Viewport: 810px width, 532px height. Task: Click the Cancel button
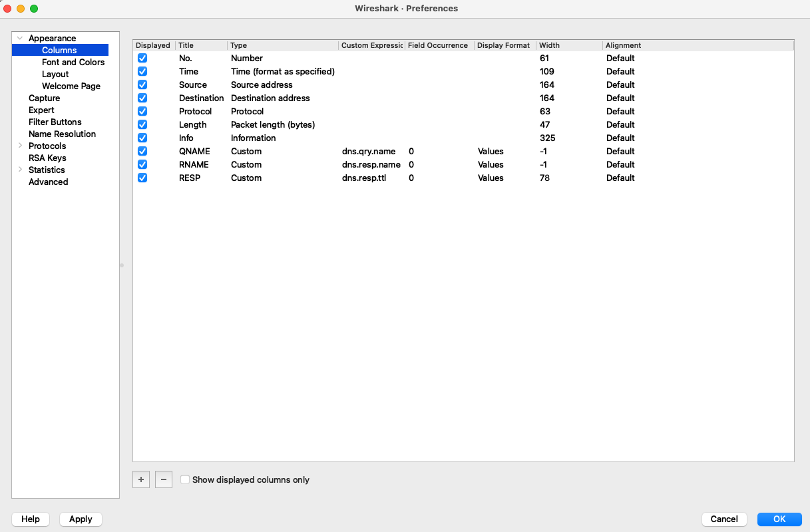pos(724,519)
